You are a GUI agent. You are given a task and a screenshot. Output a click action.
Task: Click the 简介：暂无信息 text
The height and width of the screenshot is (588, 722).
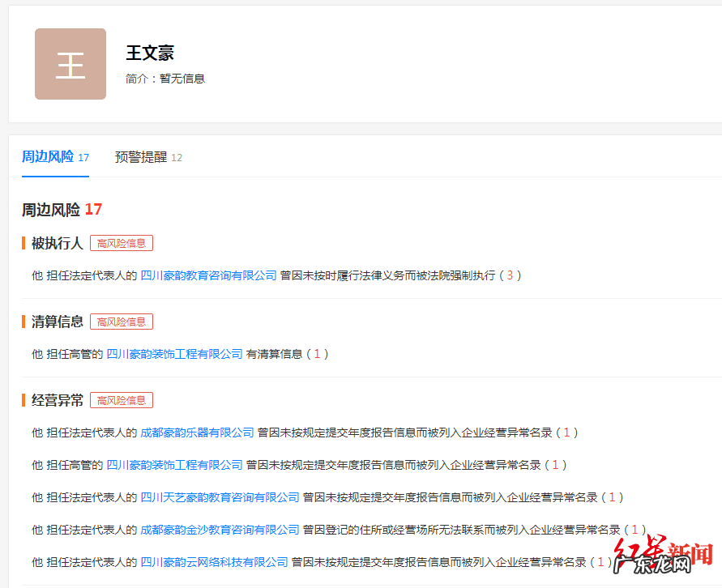coord(165,79)
